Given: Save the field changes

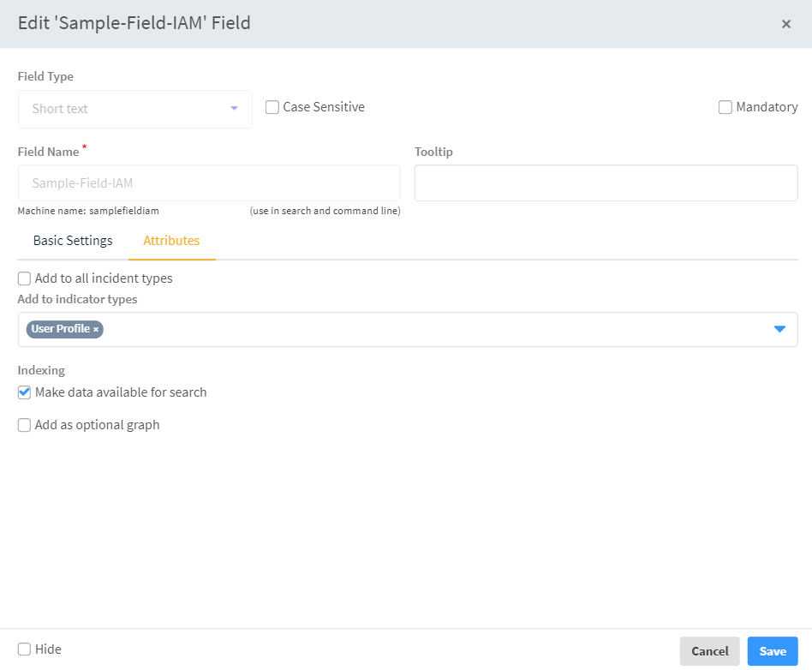Looking at the screenshot, I should click(x=771, y=650).
